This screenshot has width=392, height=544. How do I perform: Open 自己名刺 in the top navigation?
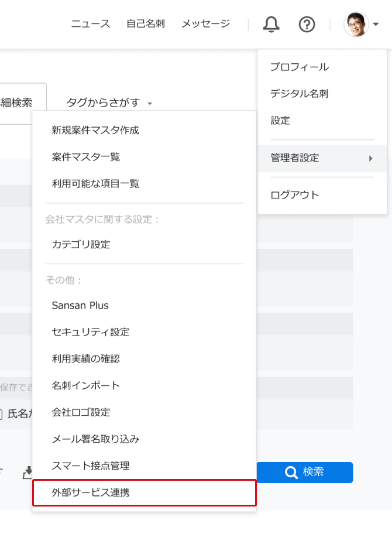coord(146,23)
